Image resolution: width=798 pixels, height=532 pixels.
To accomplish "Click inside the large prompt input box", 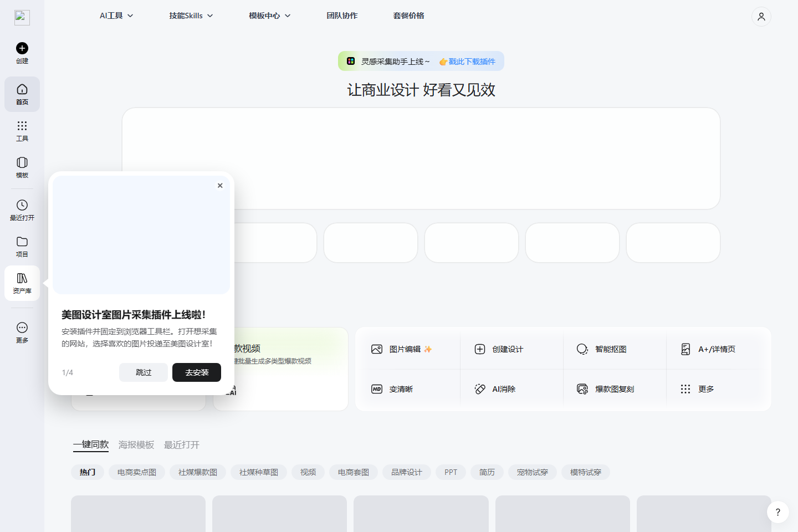I will tap(421, 158).
